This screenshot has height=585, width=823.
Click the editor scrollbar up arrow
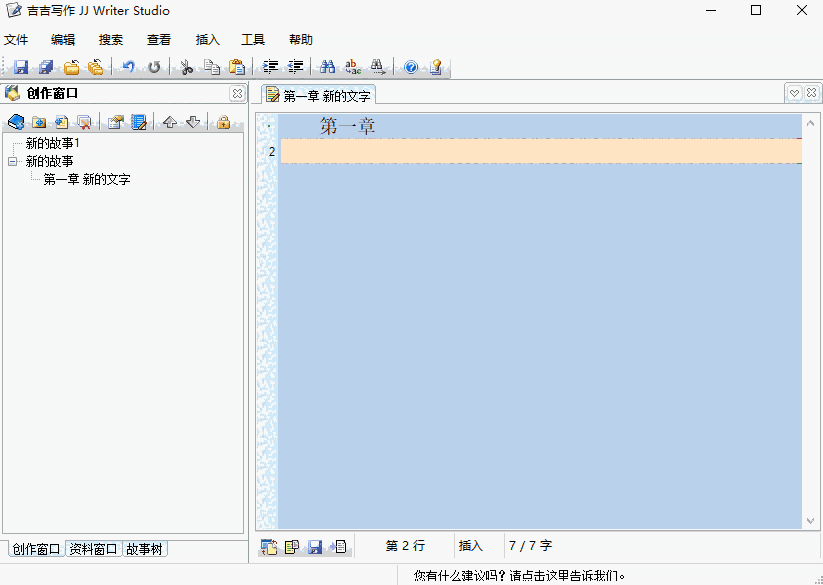[810, 123]
